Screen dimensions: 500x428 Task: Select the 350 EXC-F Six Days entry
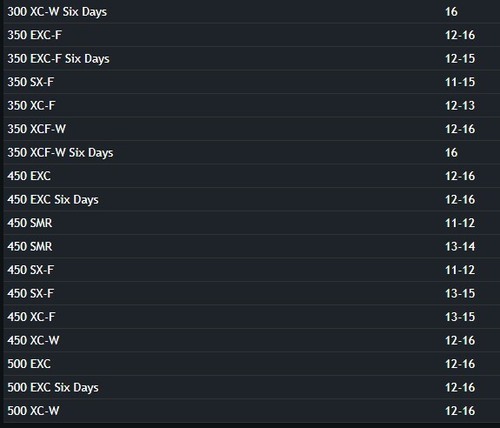pos(252,58)
